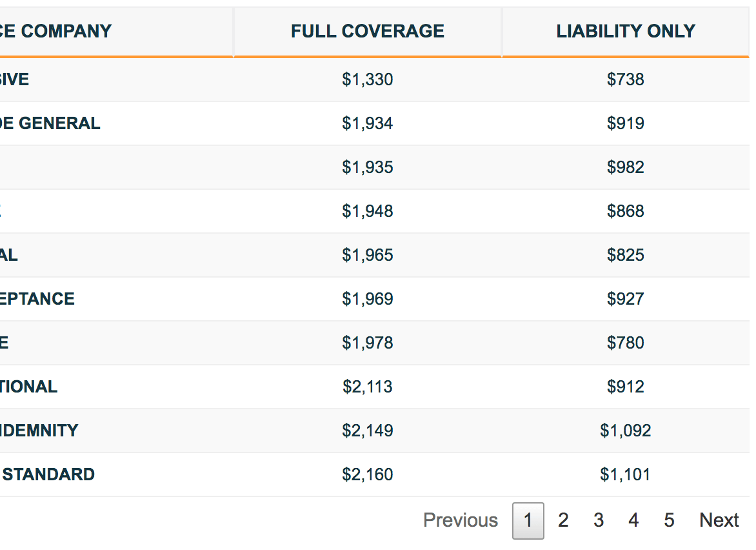Click the Next page link
This screenshot has height=550, width=756.
click(x=719, y=520)
